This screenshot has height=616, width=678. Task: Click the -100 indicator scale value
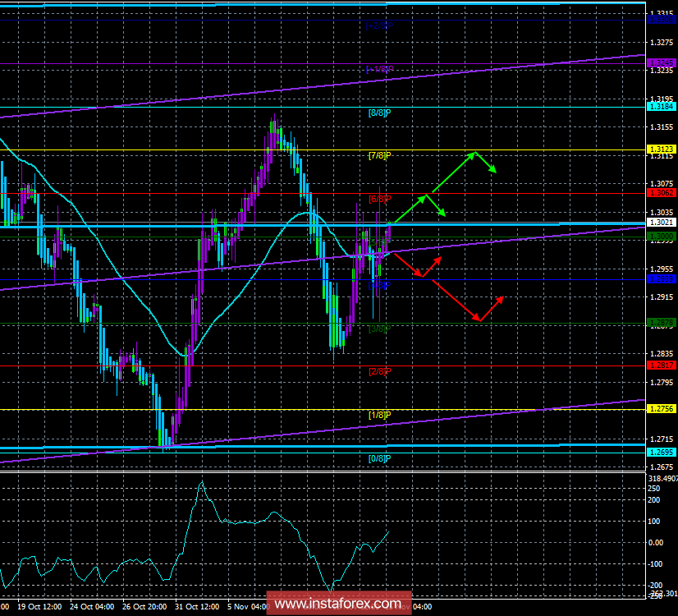pyautogui.click(x=656, y=564)
